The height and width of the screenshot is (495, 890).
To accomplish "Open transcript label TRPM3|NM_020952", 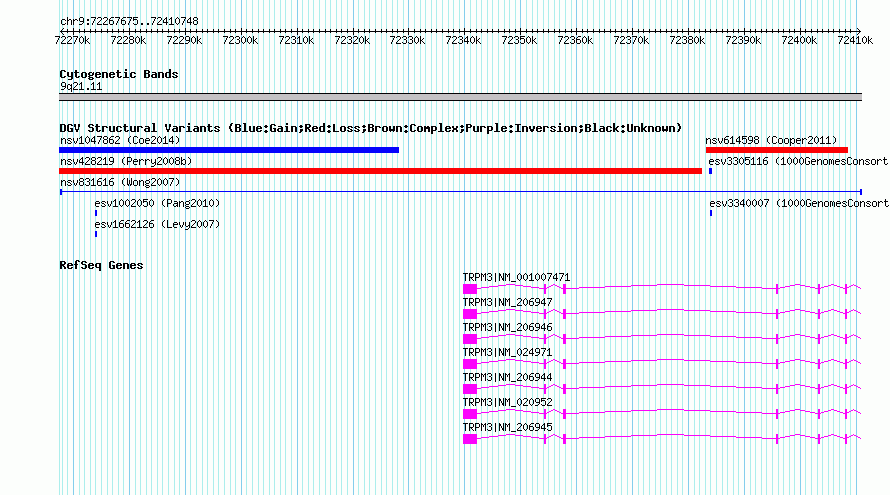I will [x=507, y=402].
